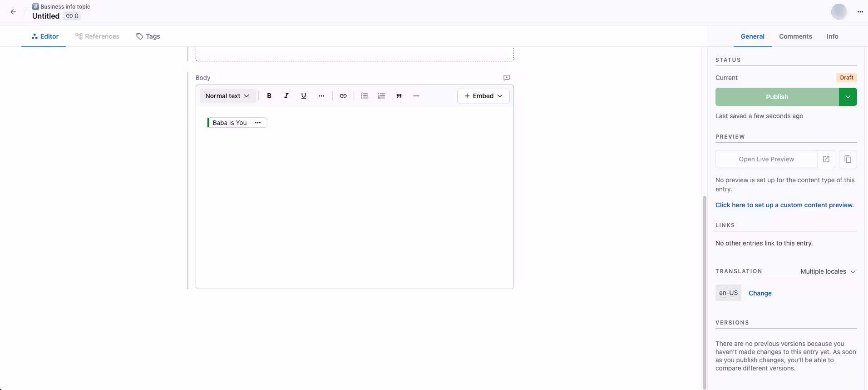Viewport: 868px width, 390px height.
Task: Copy preview link icon
Action: coord(848,159)
